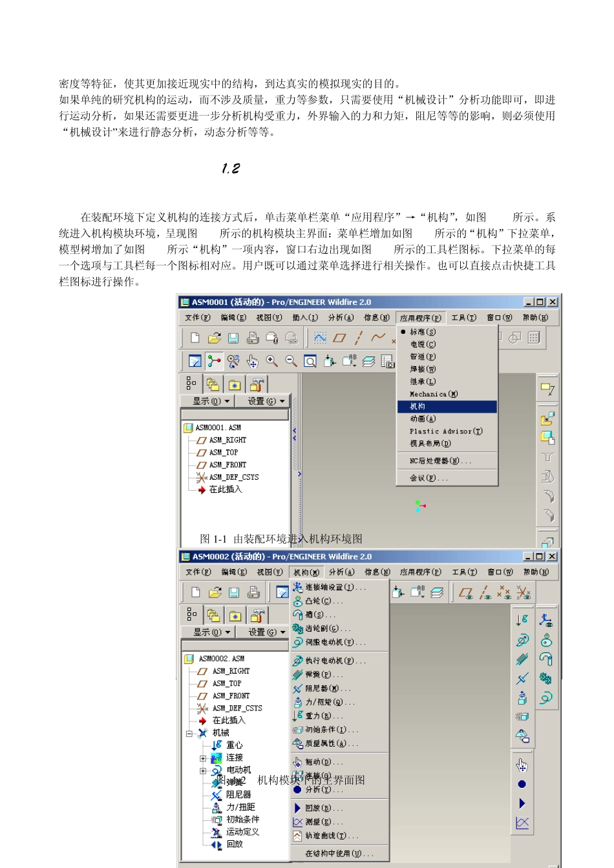The width and height of the screenshot is (614, 868).
Task: Click spring icon in ASM0002 right toolbar
Action: (522, 659)
